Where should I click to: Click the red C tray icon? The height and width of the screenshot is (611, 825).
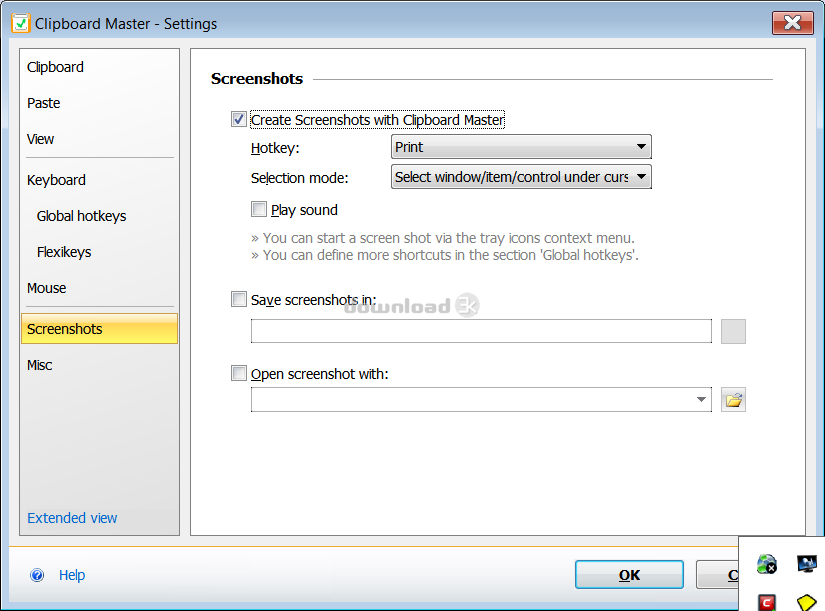[767, 603]
